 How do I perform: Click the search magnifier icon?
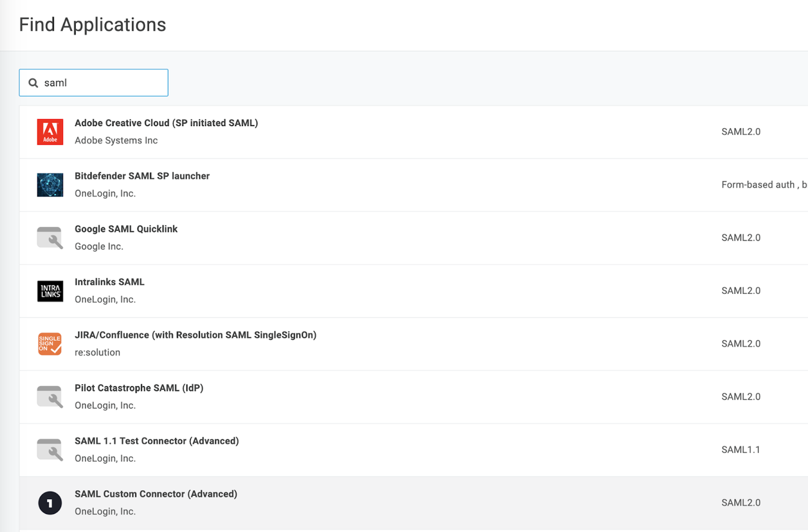point(34,83)
